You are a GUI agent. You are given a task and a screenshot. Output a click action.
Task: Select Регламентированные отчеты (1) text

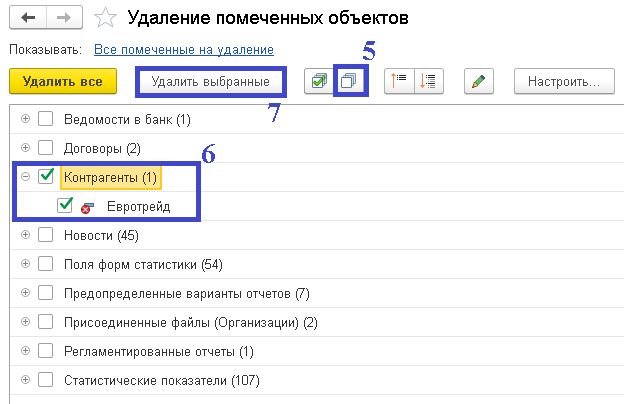click(159, 352)
